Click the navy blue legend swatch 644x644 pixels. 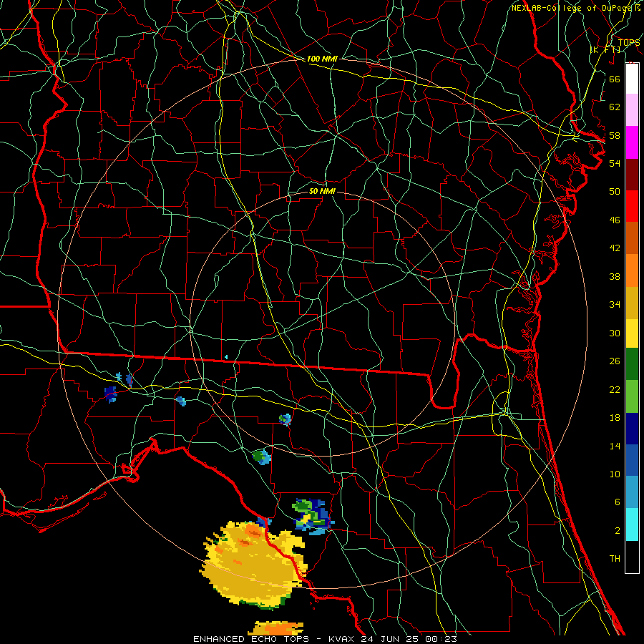(632, 429)
